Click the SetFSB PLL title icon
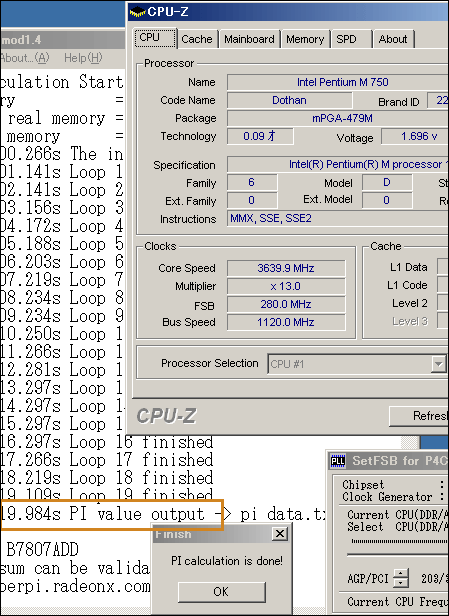Screen dimensions: 449x616 tap(337, 461)
